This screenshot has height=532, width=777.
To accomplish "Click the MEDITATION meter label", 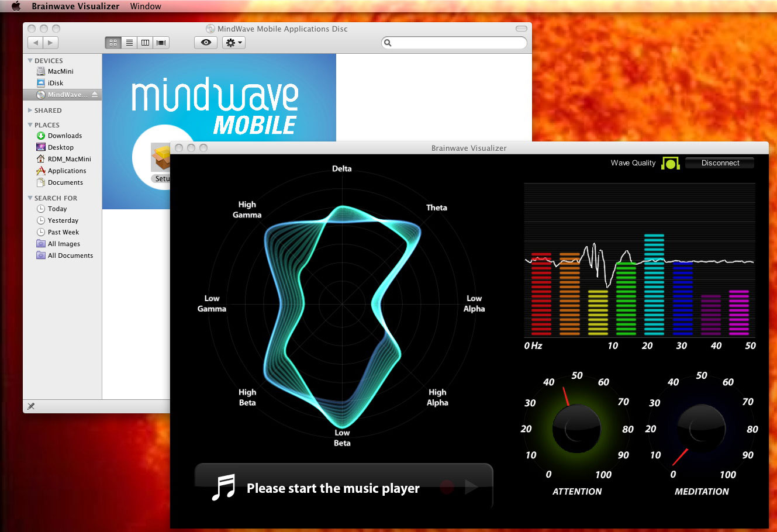I will click(702, 492).
